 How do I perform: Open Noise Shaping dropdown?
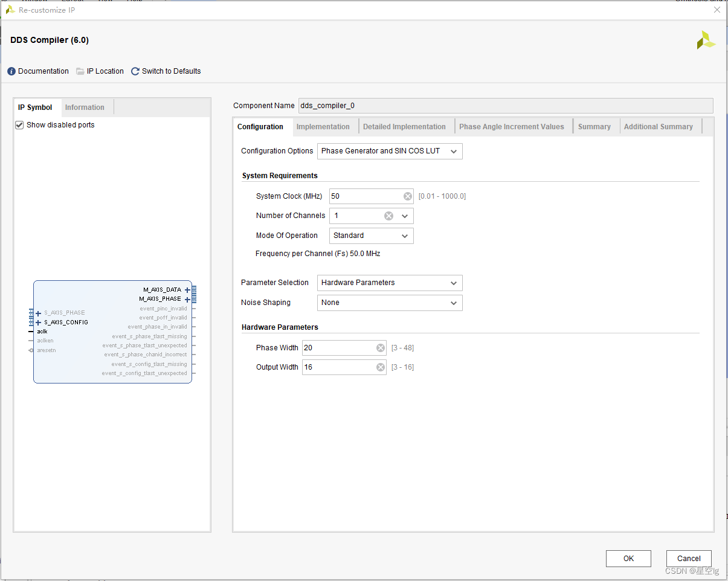pos(390,303)
